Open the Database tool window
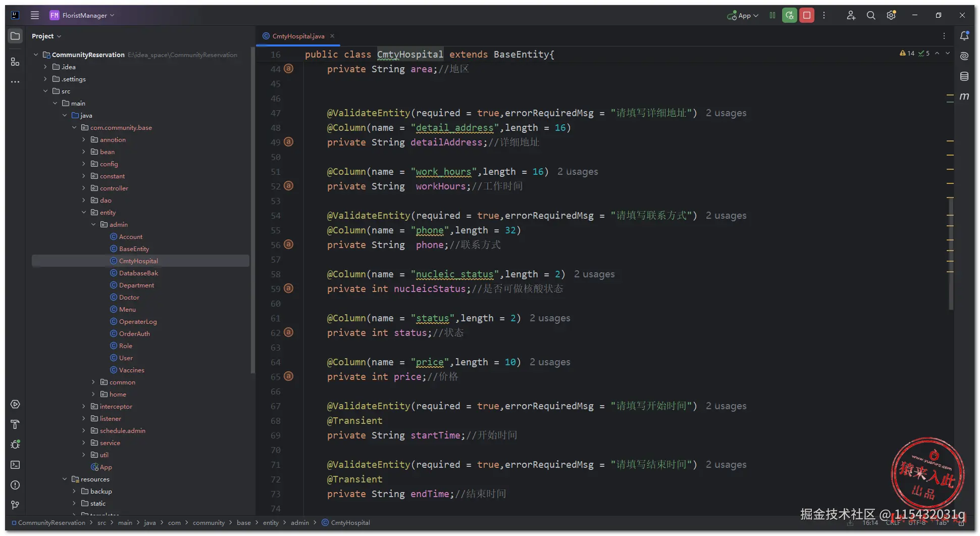The image size is (980, 536). pos(964,76)
